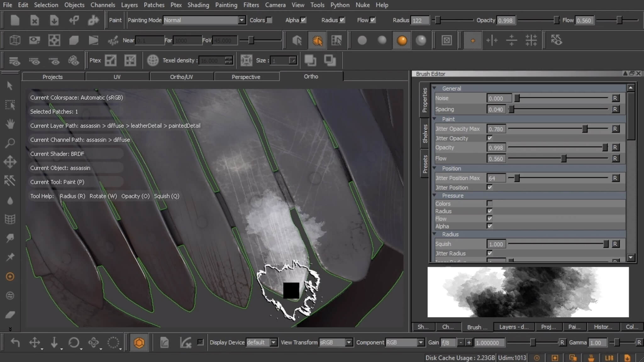Collapse the Pressure section in Brush Editor
Screen dimensions: 644x362
(435, 195)
